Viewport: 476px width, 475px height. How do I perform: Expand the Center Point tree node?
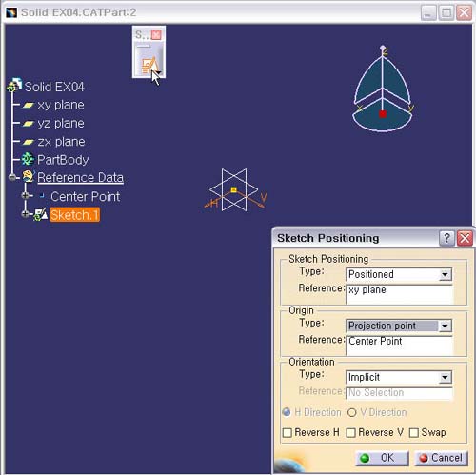26,196
